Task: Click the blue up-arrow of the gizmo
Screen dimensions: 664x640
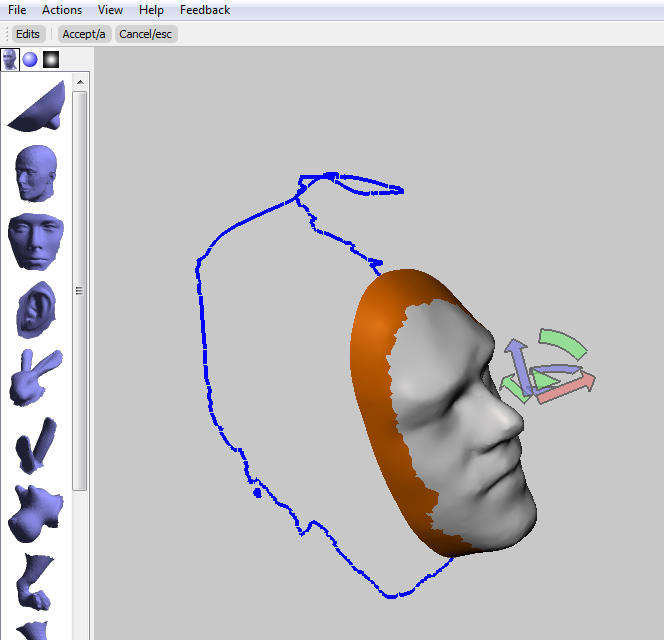Action: [519, 366]
